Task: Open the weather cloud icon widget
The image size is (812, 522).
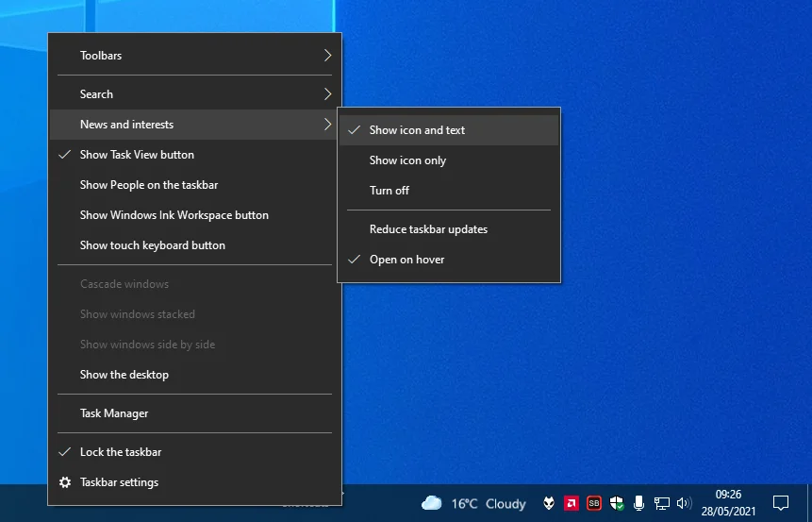Action: pyautogui.click(x=431, y=503)
